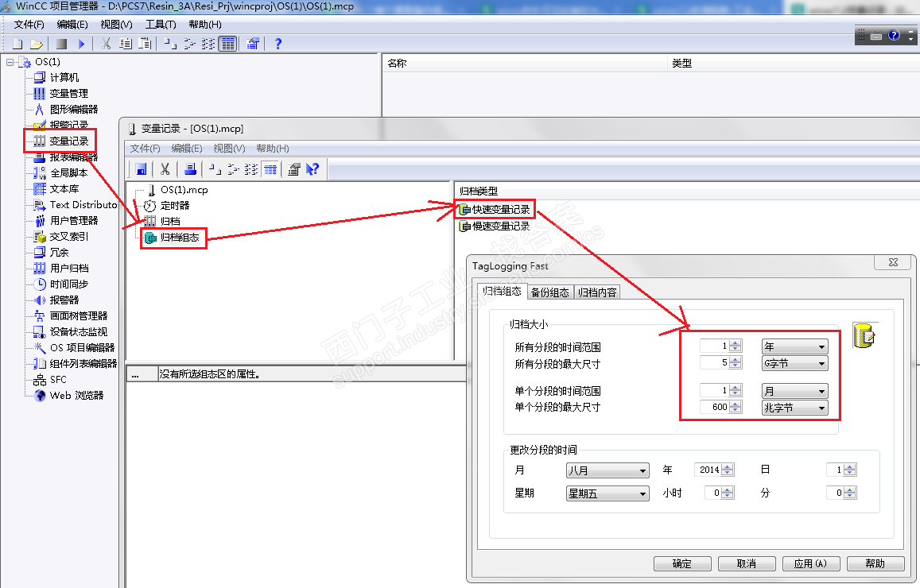The width and height of the screenshot is (920, 588).
Task: Click Save icon in 变量记录 toolbar
Action: pyautogui.click(x=141, y=169)
